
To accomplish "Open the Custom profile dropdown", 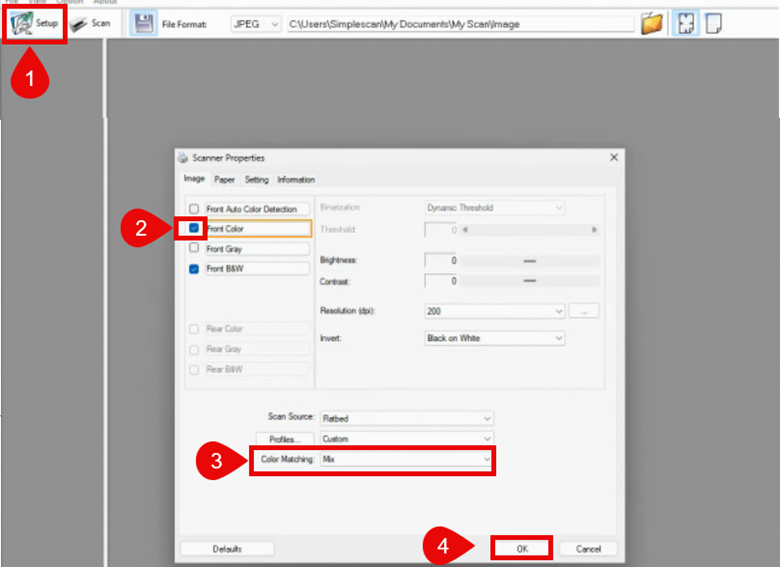I will click(406, 439).
